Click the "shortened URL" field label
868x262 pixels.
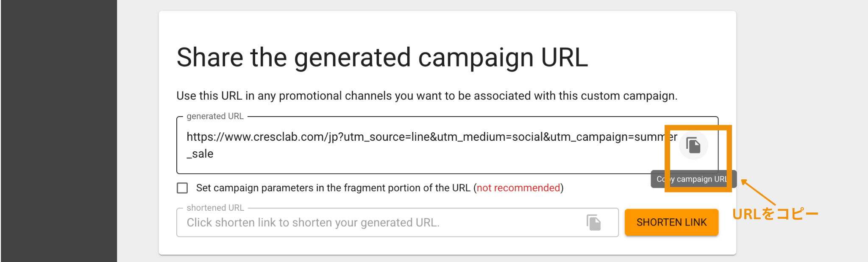tap(215, 208)
